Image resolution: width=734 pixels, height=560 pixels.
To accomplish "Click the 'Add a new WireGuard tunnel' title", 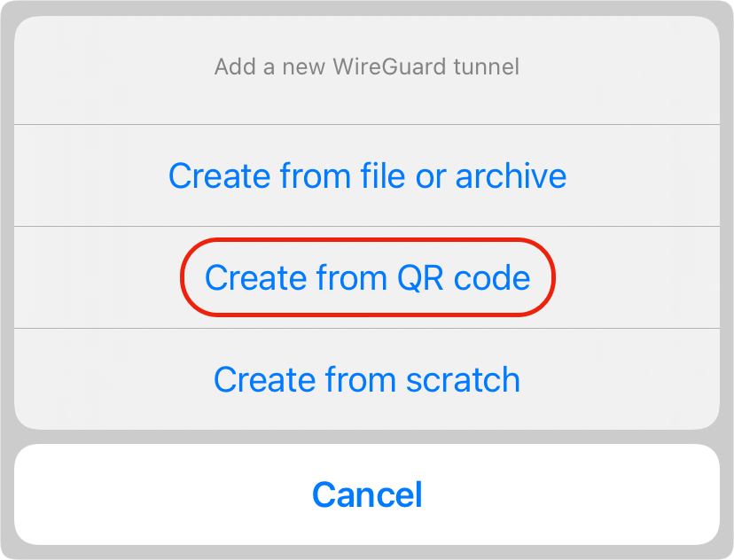I will [367, 66].
